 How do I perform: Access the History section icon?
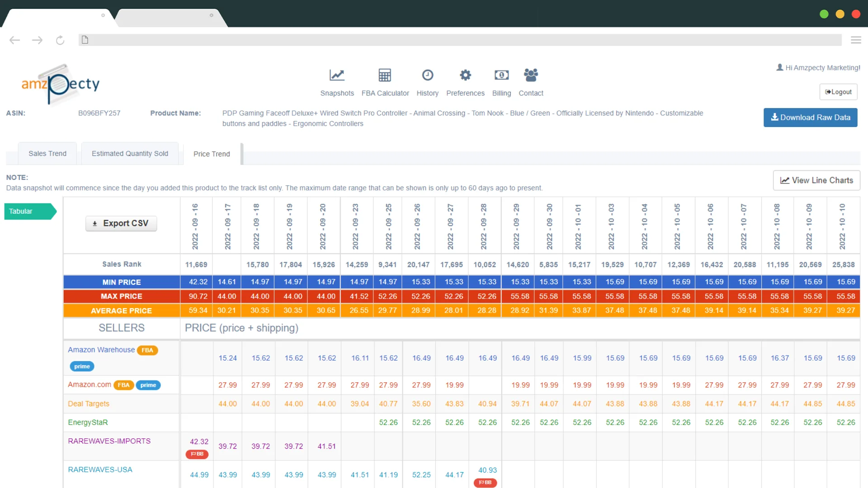click(427, 75)
